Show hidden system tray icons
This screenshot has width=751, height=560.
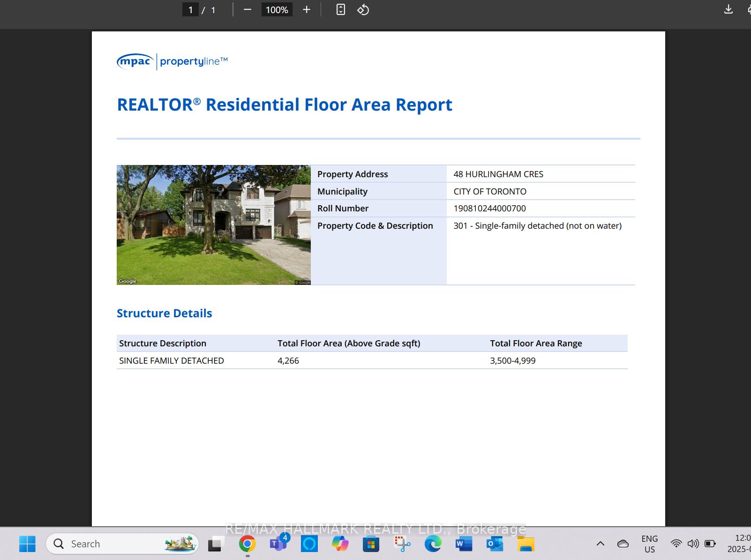pyautogui.click(x=600, y=544)
